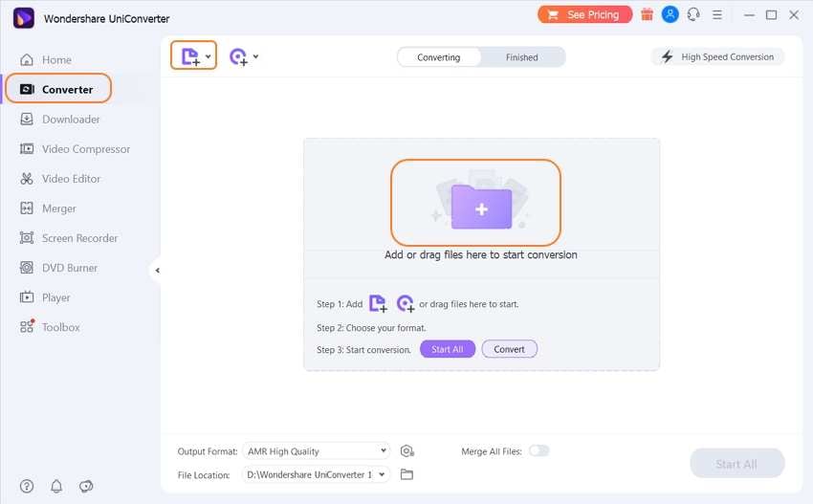Switch to the Merger tool
This screenshot has height=504, width=813.
click(x=48, y=208)
